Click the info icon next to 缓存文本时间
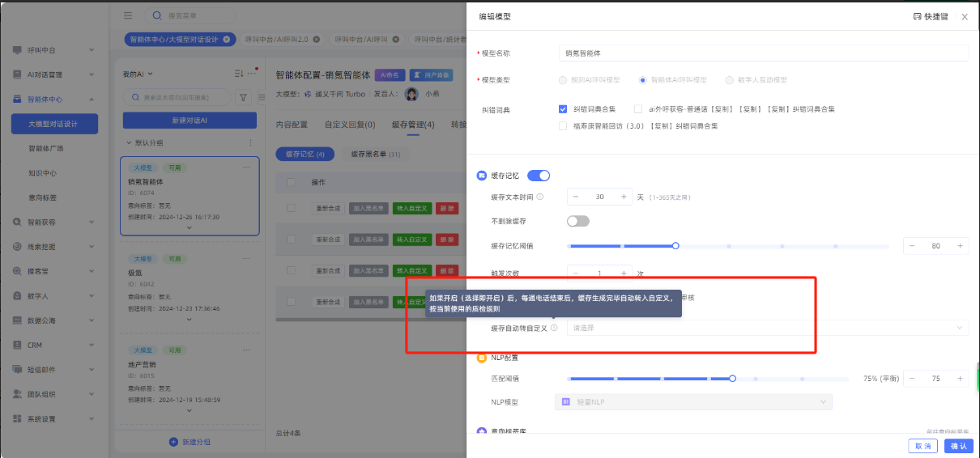 tap(540, 197)
